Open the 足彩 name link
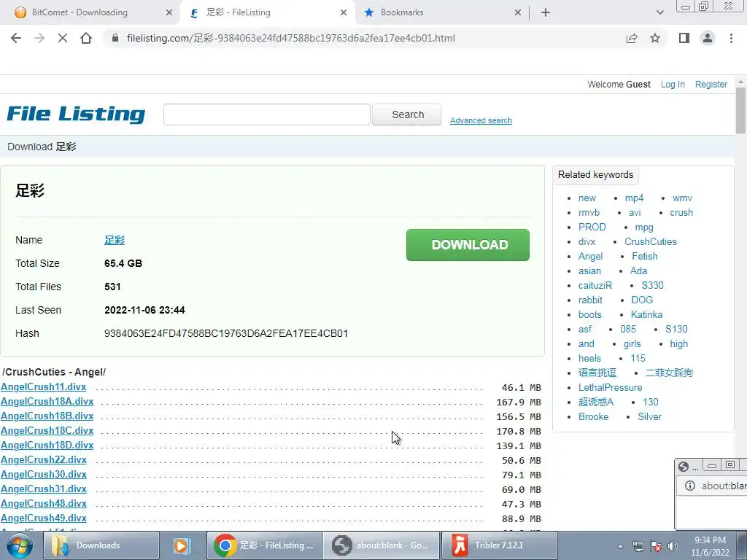747x560 pixels. coord(115,240)
